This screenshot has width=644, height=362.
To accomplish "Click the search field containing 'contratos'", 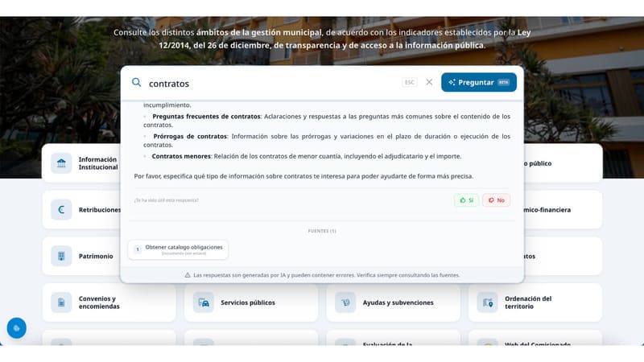I will coord(273,84).
